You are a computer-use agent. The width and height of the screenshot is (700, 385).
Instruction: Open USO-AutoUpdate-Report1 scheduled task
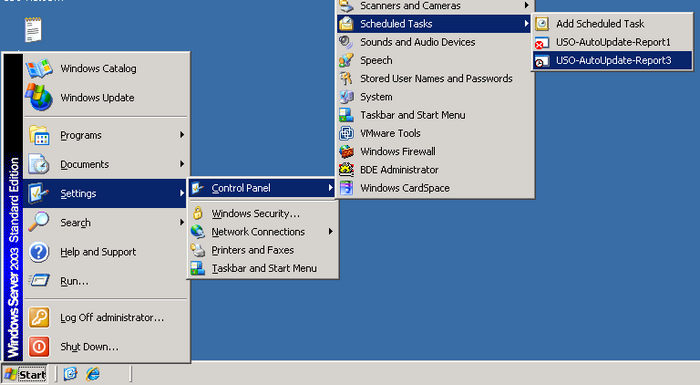[x=612, y=42]
